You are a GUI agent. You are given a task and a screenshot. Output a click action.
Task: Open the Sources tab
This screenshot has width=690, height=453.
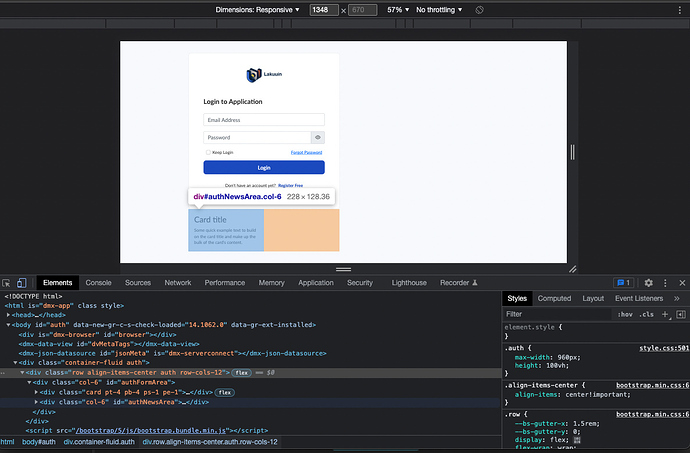tap(138, 283)
